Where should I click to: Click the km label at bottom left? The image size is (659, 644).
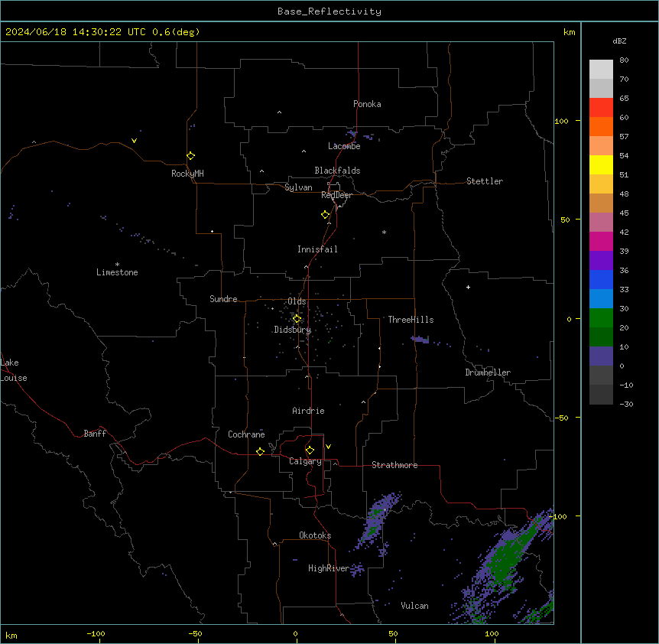click(11, 635)
